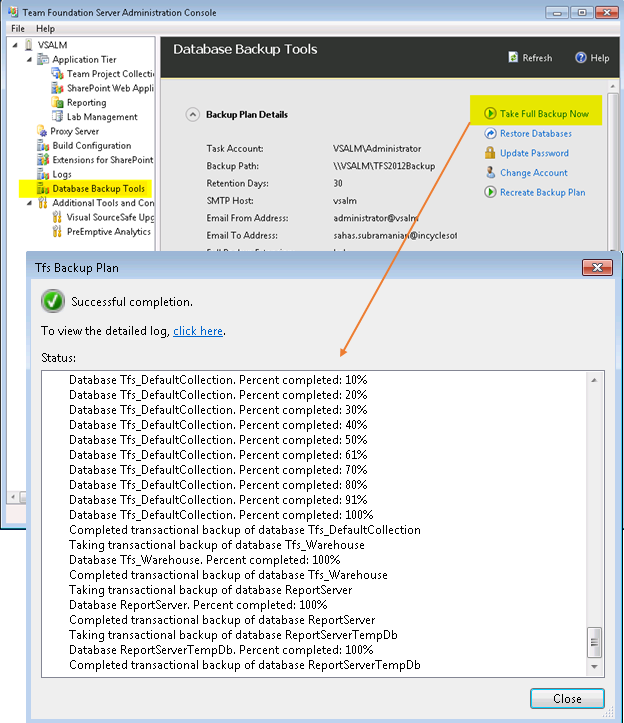Select Build Configuration in tree
This screenshot has height=723, width=624.
[91, 146]
